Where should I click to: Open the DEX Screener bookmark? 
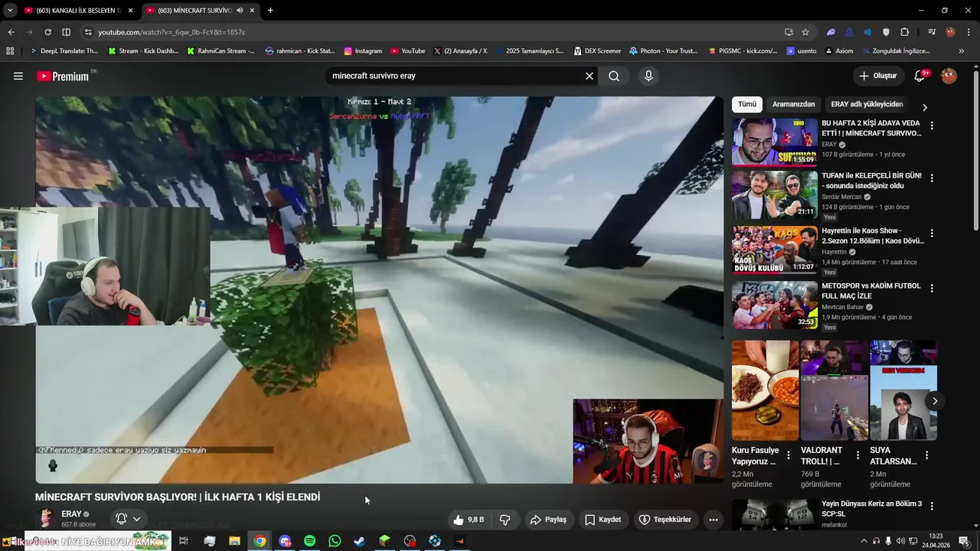click(597, 51)
